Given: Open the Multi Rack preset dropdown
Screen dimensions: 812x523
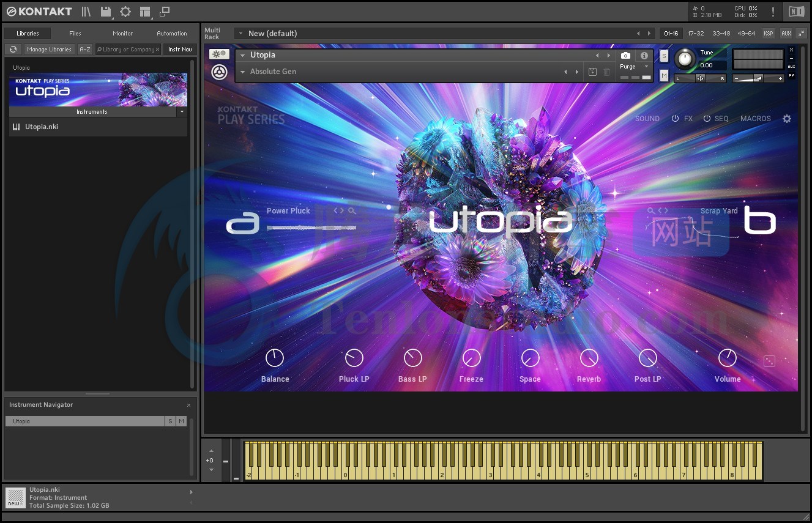Looking at the screenshot, I should click(x=241, y=34).
